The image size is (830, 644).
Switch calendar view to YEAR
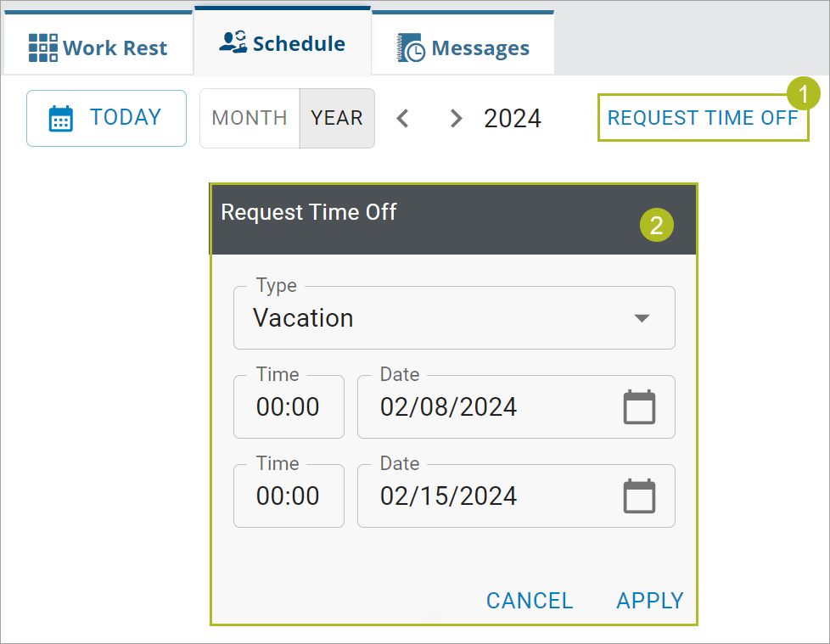[x=337, y=118]
